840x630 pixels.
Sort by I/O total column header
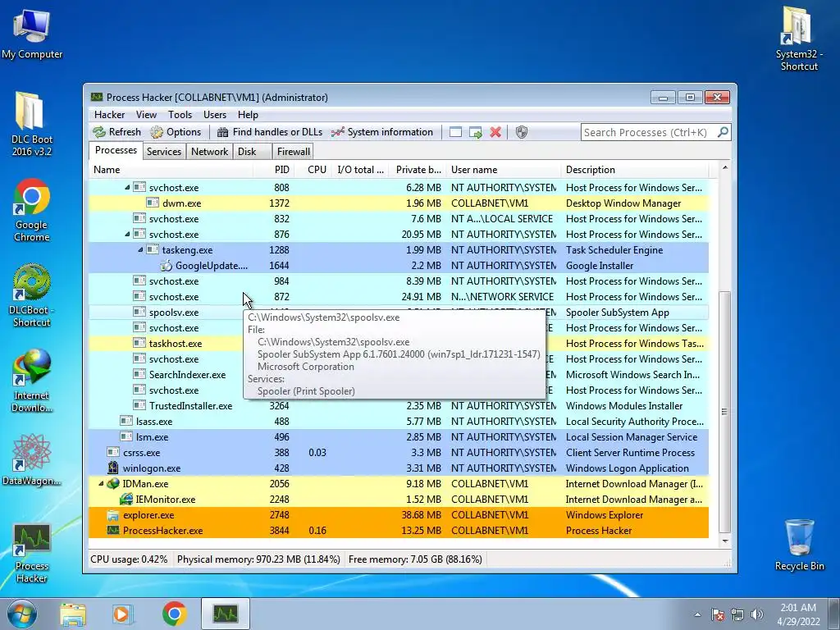tap(360, 170)
